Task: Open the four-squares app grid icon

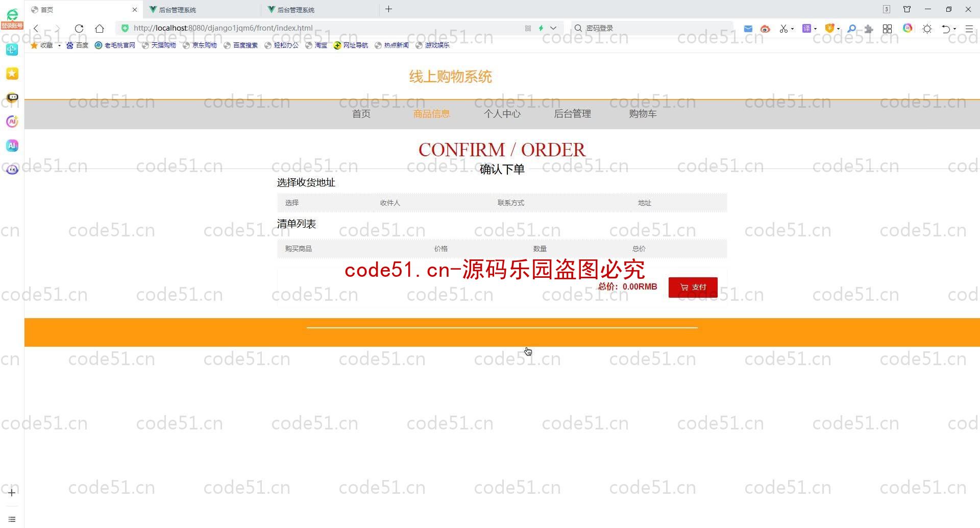Action: coord(887,29)
